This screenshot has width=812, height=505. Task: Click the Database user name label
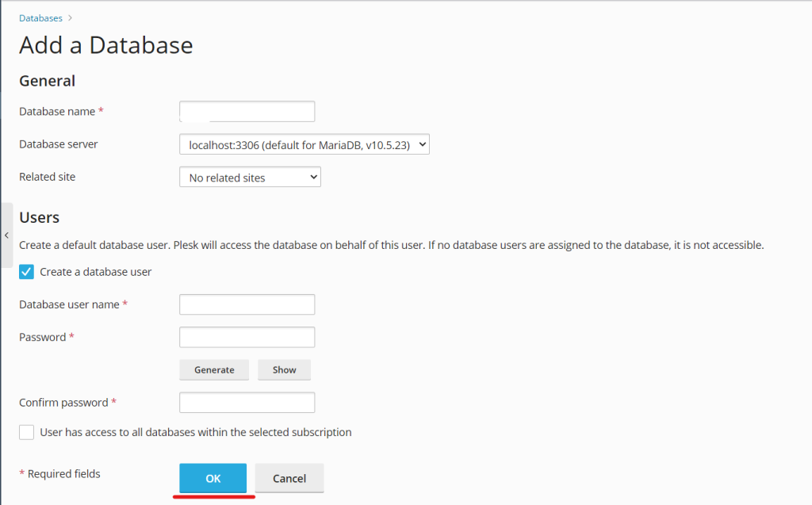[x=74, y=304]
